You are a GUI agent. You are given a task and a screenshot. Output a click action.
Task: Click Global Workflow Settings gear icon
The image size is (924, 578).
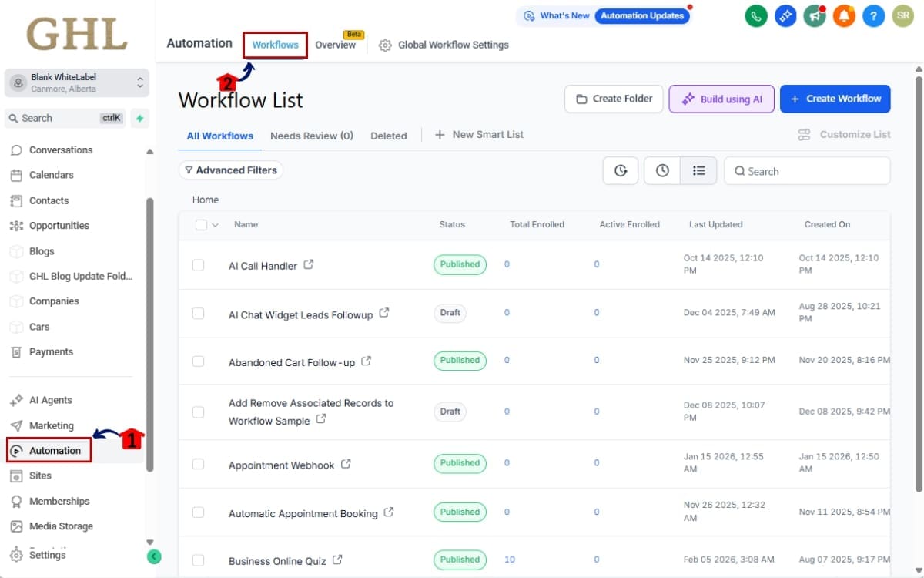(385, 45)
